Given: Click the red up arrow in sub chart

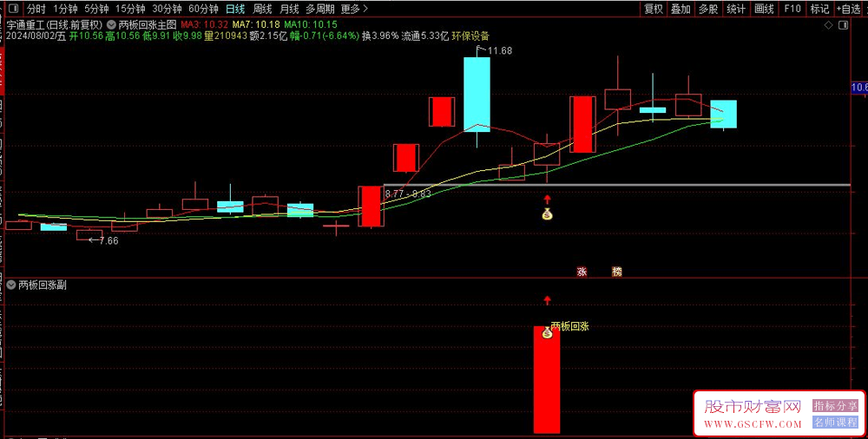Looking at the screenshot, I should click(547, 300).
